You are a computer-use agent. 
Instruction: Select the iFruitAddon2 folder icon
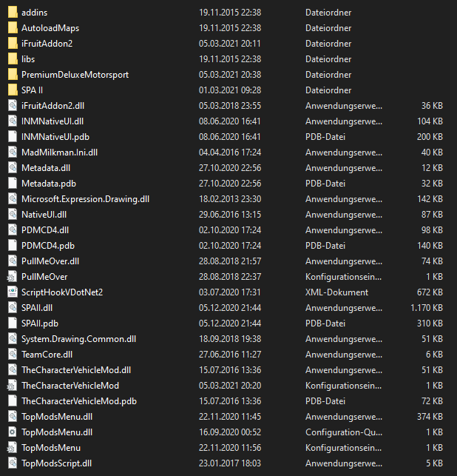13,44
